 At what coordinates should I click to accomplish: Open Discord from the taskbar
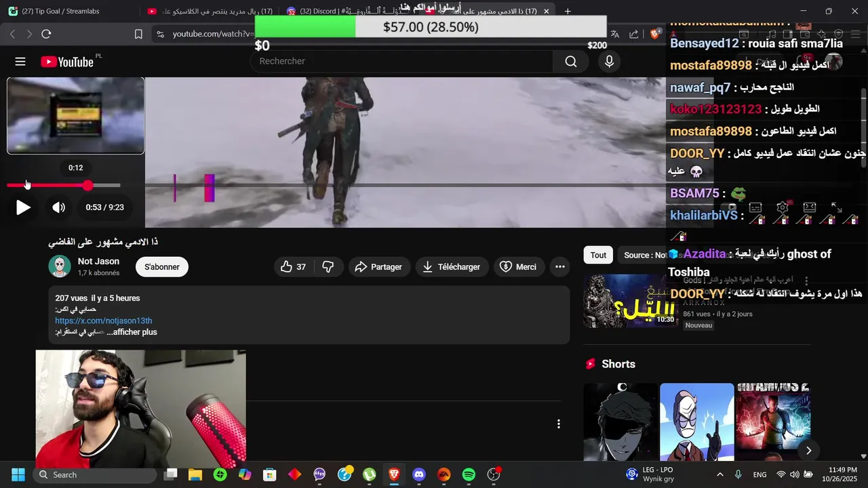tap(419, 474)
